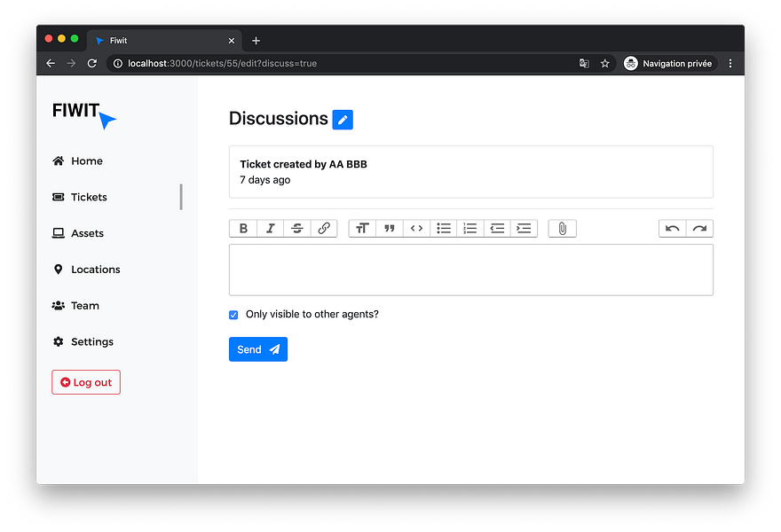This screenshot has width=781, height=532.
Task: Decrease indent level
Action: pos(497,229)
